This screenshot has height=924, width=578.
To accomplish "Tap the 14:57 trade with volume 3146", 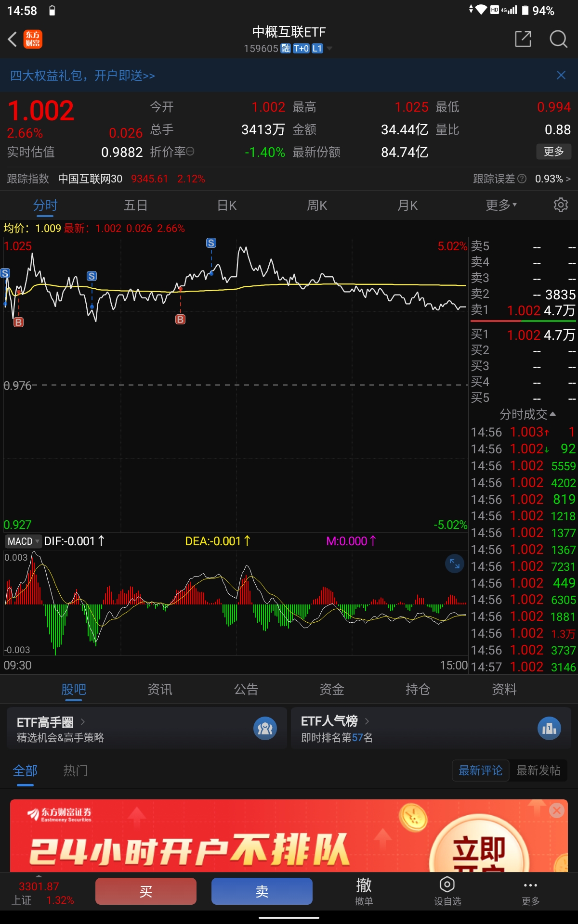I will pyautogui.click(x=523, y=667).
